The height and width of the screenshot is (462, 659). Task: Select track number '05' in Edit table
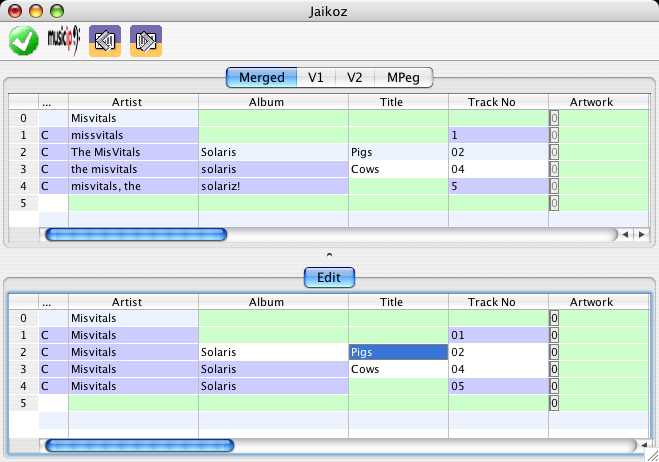point(498,386)
